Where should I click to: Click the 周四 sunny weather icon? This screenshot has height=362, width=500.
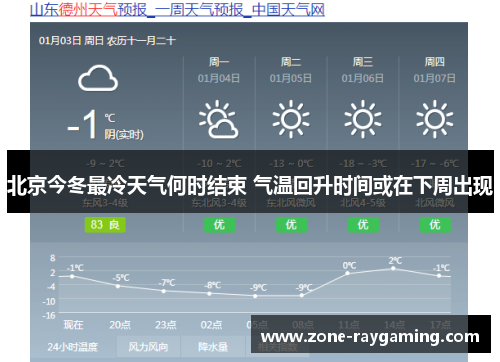435,119
